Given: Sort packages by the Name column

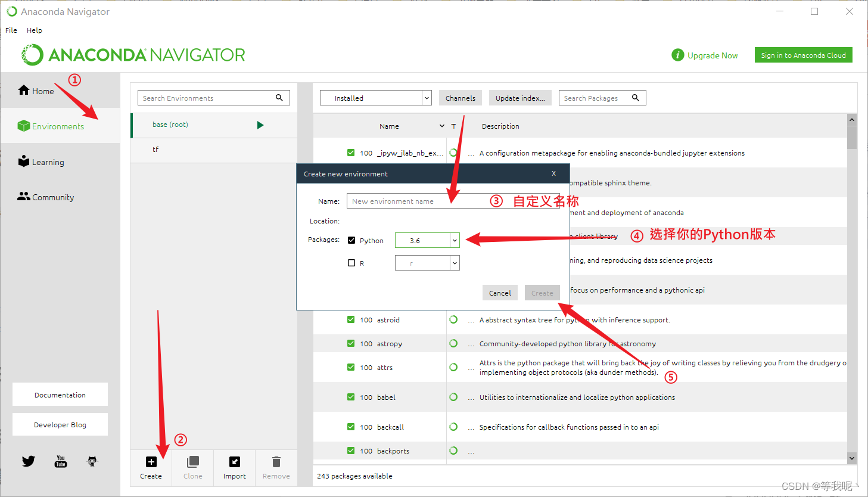Looking at the screenshot, I should [x=389, y=126].
